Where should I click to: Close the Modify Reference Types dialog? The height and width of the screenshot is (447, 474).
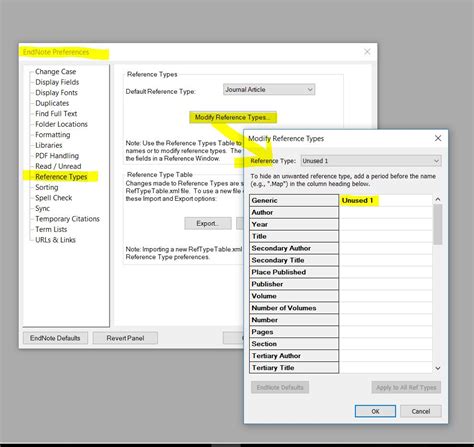pos(438,138)
